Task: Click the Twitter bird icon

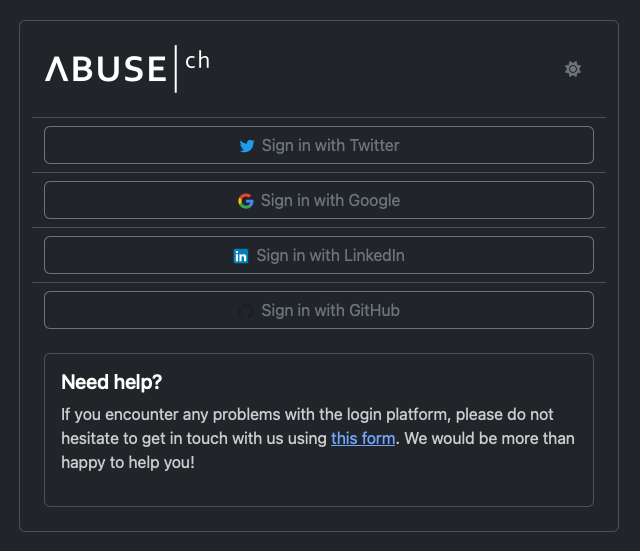Action: click(247, 146)
